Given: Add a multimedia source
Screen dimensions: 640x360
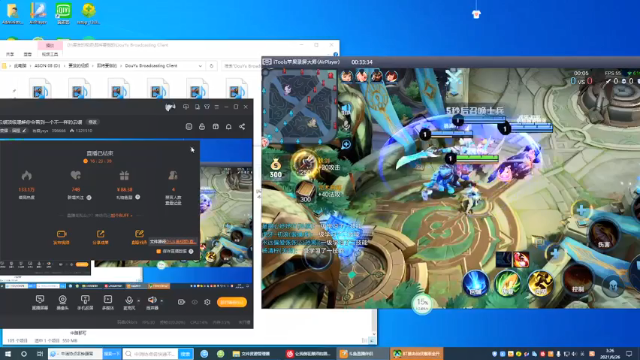Looking at the screenshot, I should (108, 302).
